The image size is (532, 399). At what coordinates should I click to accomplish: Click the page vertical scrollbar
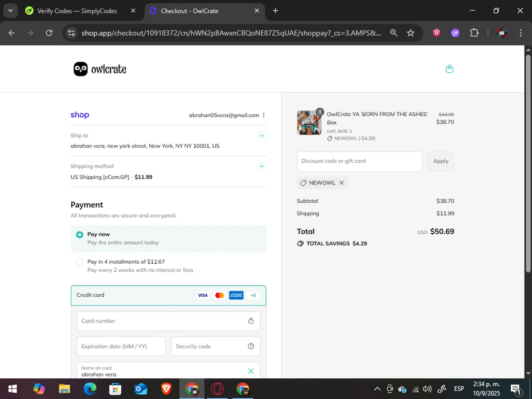528,163
